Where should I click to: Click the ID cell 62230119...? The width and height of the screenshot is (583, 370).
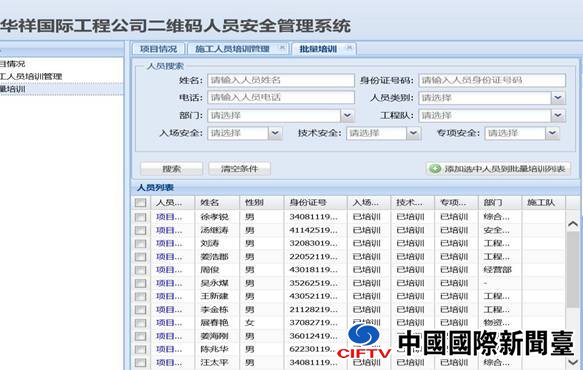tap(313, 350)
